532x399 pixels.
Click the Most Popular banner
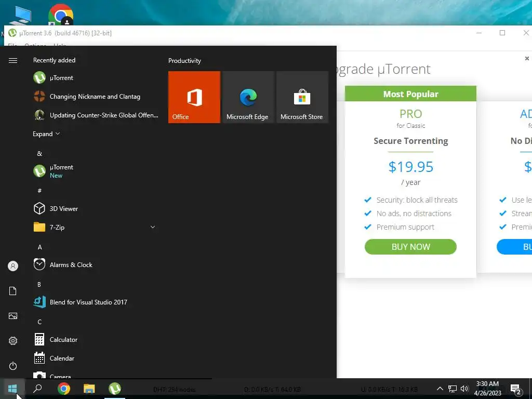[410, 94]
